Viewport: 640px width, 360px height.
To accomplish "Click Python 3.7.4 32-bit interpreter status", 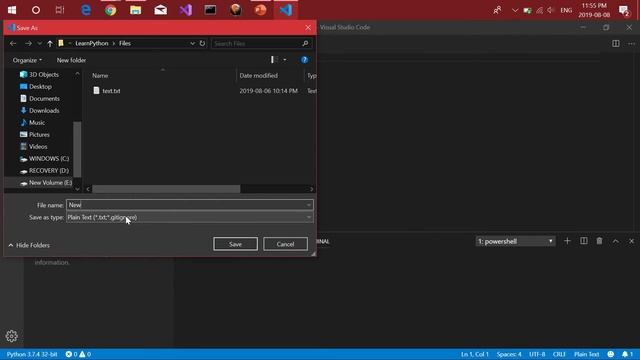I will click(x=32, y=354).
